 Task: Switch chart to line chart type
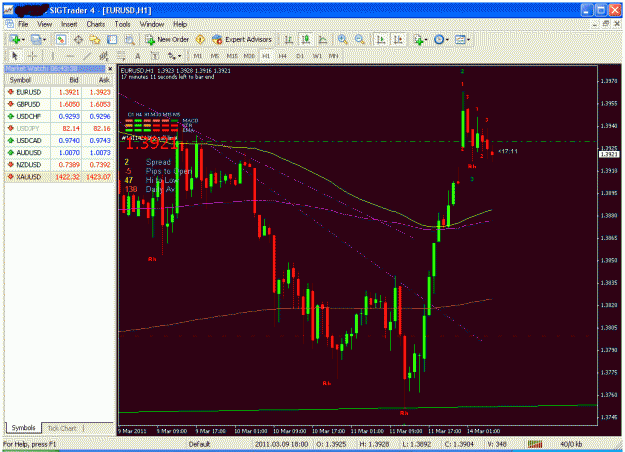pyautogui.click(x=323, y=39)
